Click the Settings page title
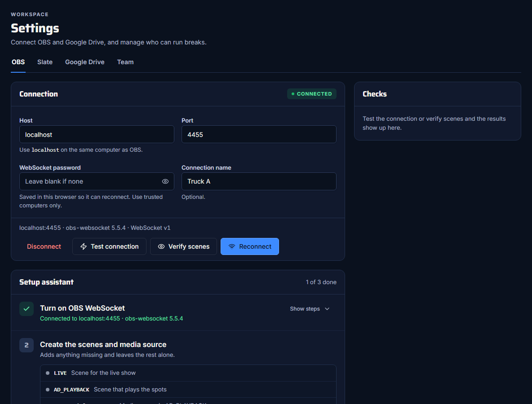532x404 pixels. (x=35, y=28)
